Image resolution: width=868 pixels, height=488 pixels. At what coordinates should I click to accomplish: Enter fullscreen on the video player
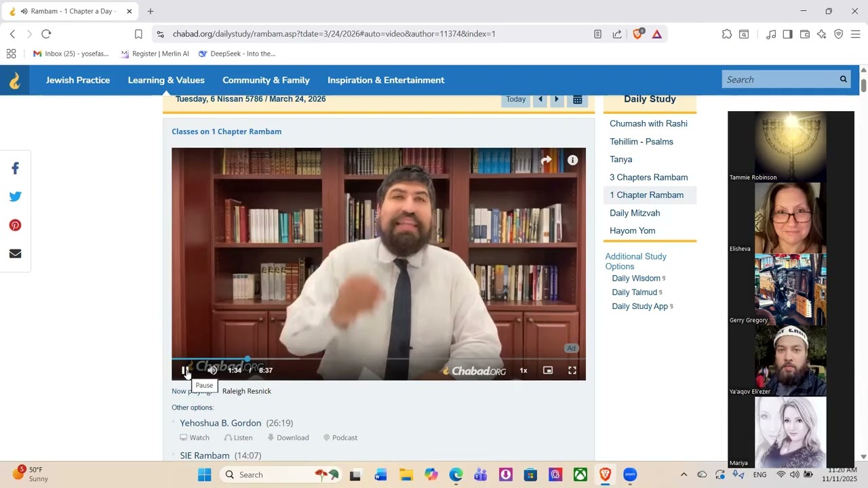tap(572, 370)
